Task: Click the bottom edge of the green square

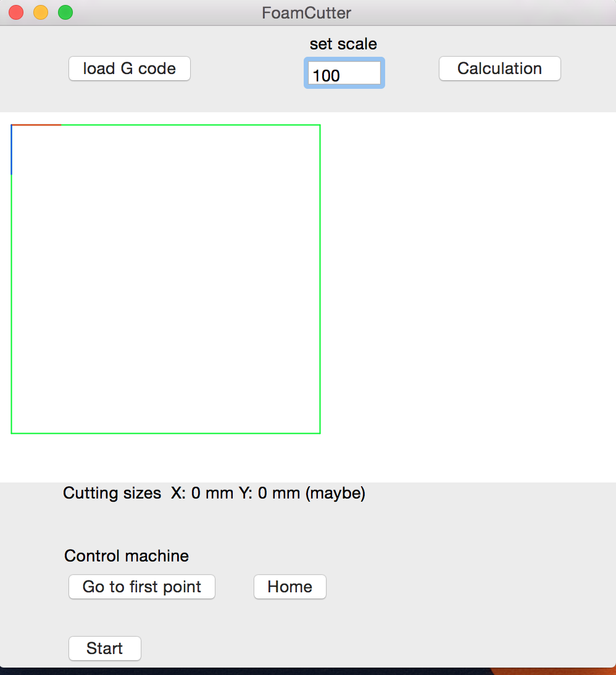Action: click(167, 433)
